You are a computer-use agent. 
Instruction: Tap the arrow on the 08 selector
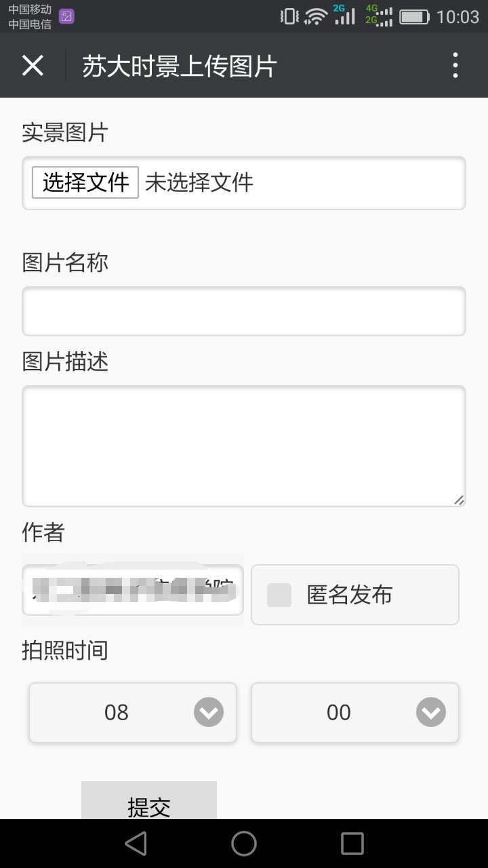point(209,712)
